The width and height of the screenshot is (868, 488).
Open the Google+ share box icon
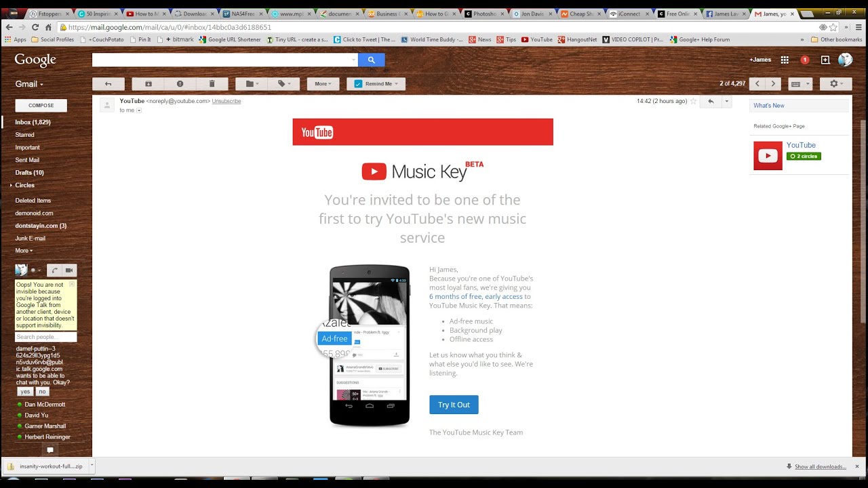click(825, 60)
